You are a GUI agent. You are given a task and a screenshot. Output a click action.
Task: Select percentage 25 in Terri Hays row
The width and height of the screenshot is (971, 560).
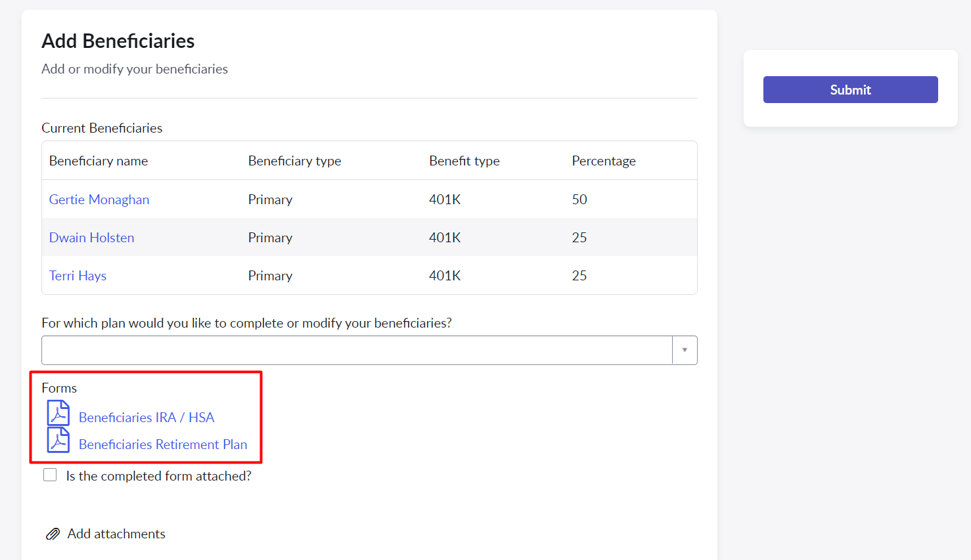point(579,276)
